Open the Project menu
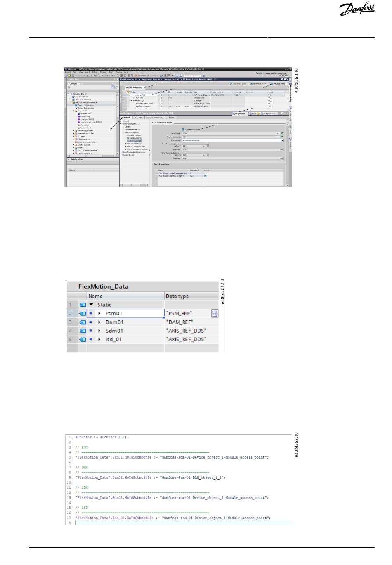The width and height of the screenshot is (392, 565). 68,72
